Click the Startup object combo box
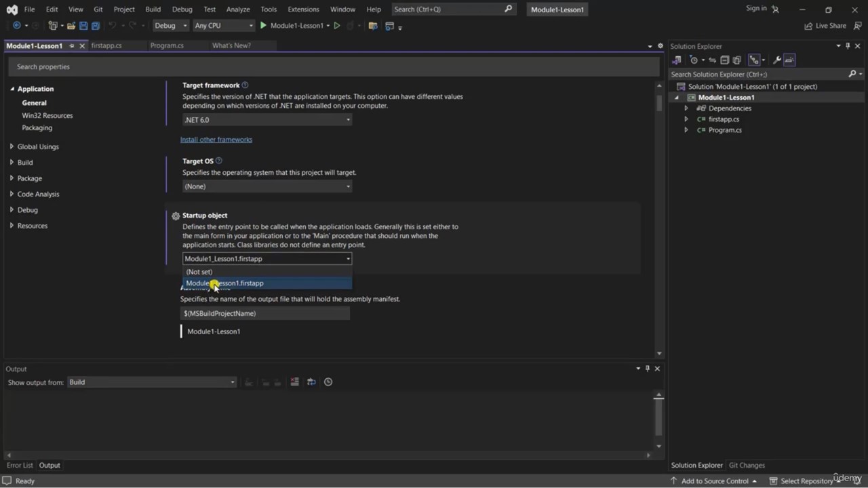 click(x=267, y=258)
